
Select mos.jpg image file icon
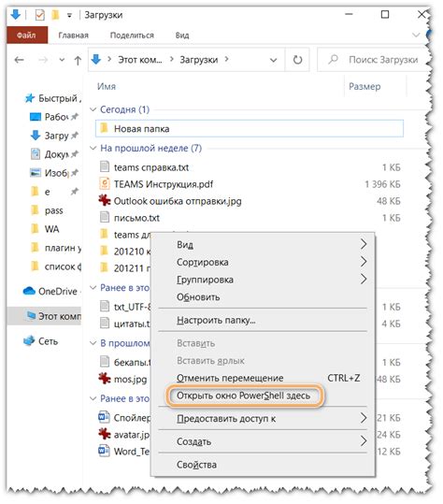[x=105, y=379]
